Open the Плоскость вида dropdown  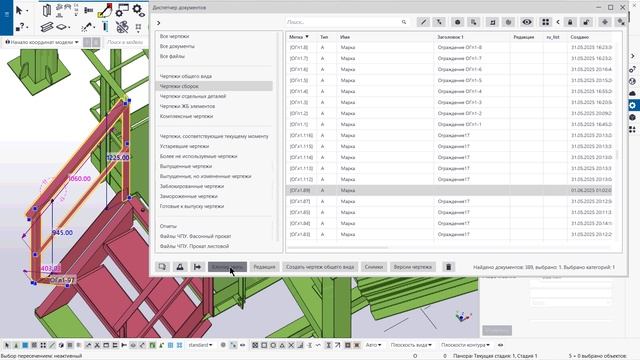point(411,345)
